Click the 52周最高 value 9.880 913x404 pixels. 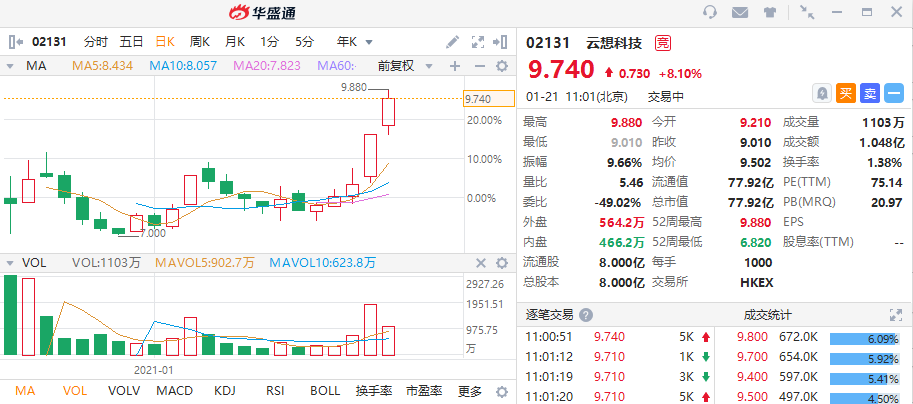[x=755, y=222]
